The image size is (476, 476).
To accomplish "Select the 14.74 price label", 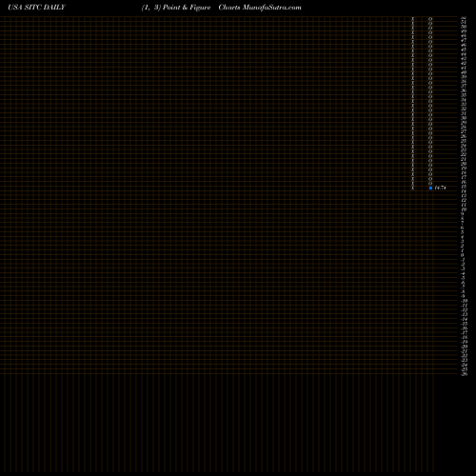I will coord(440,188).
